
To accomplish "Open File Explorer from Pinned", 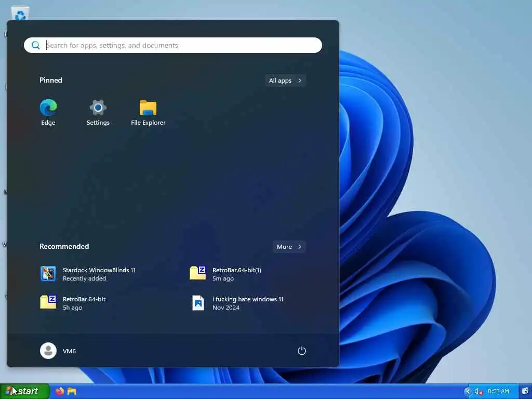I will pyautogui.click(x=148, y=113).
